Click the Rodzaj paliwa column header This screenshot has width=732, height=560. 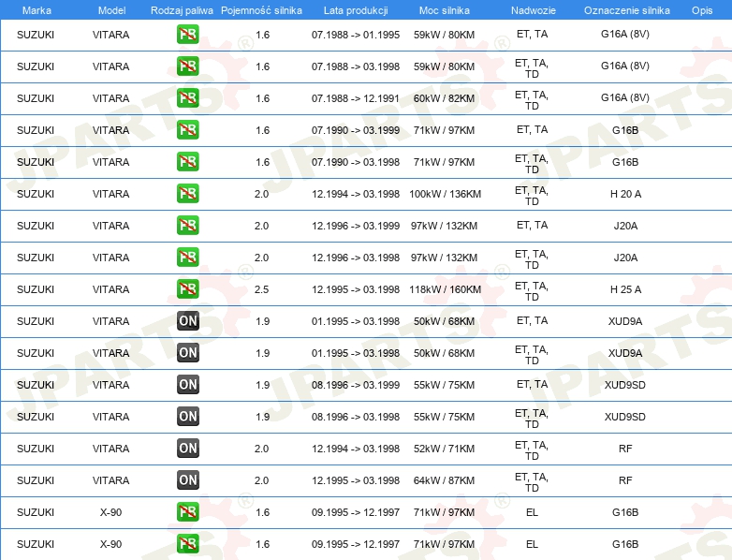click(x=182, y=10)
